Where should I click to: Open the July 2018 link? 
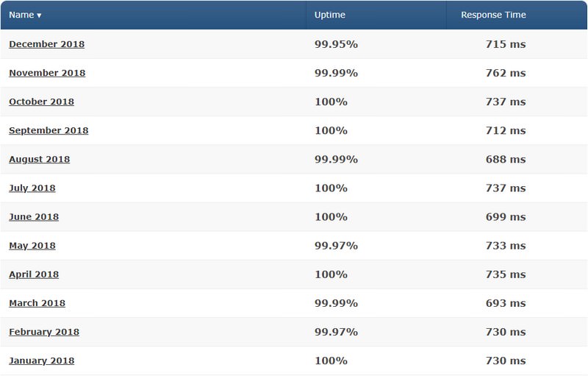pyautogui.click(x=32, y=188)
